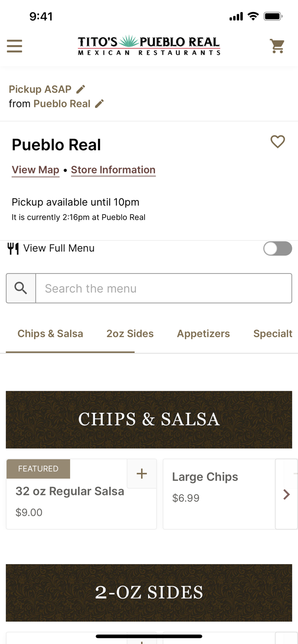Screen dimensions: 298x644
Task: Edit Pickup ASAP time via pencil icon
Action: tap(80, 89)
